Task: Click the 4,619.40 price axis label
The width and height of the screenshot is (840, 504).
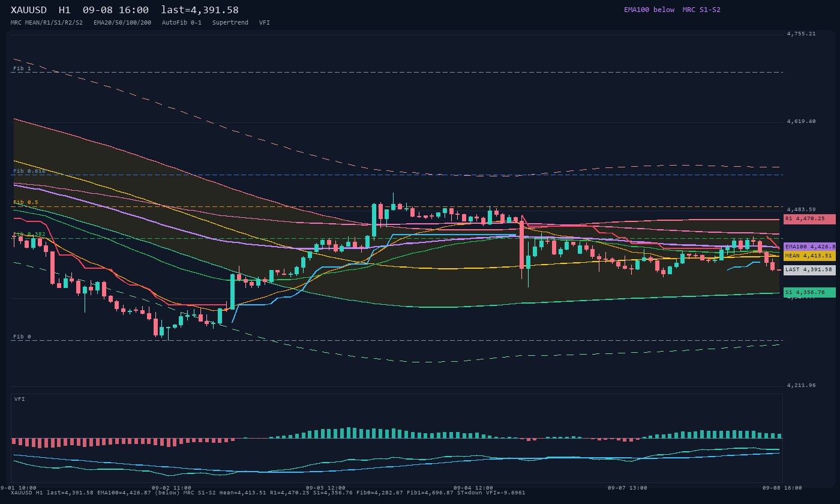Action: [801, 121]
